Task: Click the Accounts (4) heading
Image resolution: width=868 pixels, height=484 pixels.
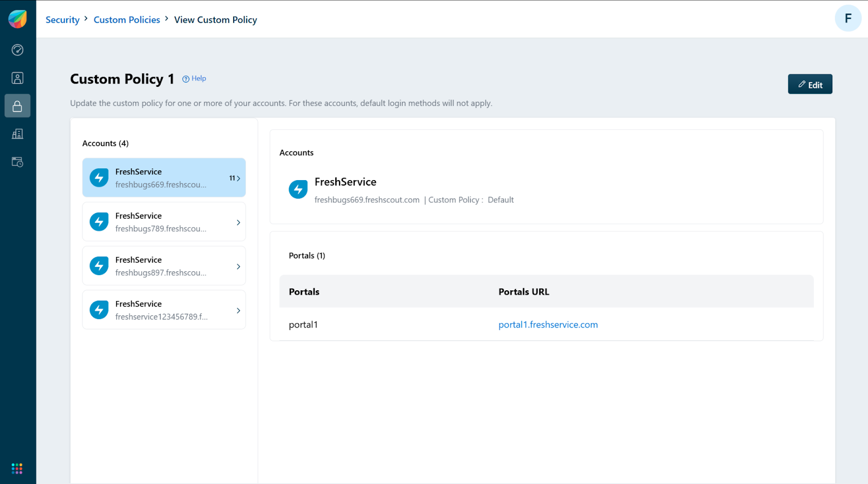Action: 105,143
